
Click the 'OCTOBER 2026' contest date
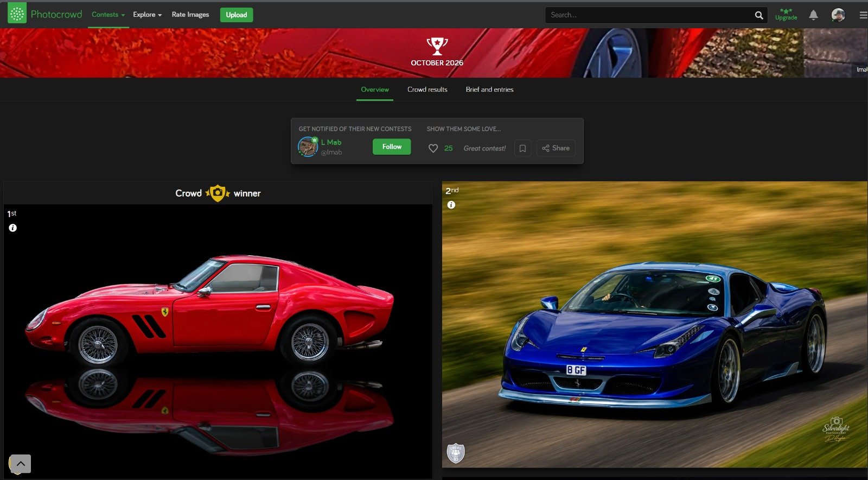point(437,63)
